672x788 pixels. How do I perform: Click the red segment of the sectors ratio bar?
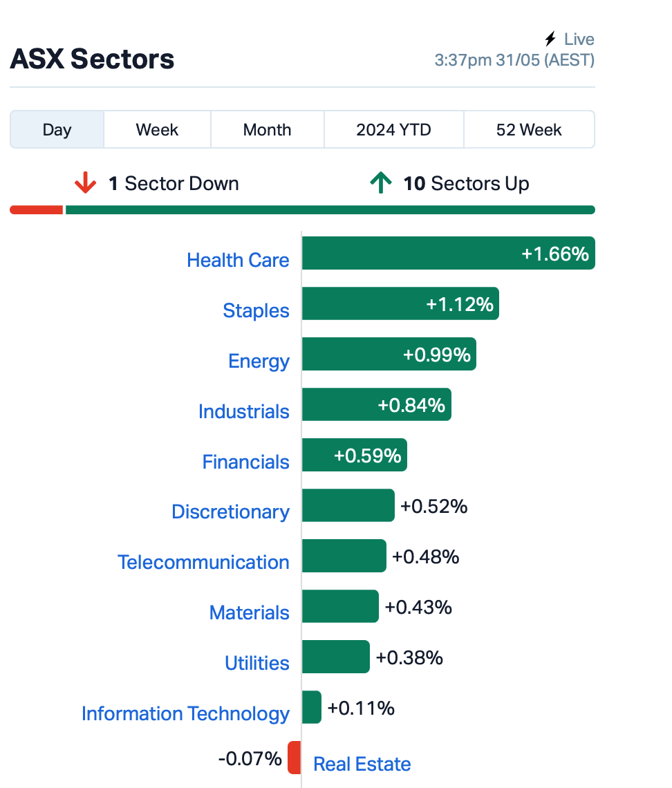(x=36, y=210)
